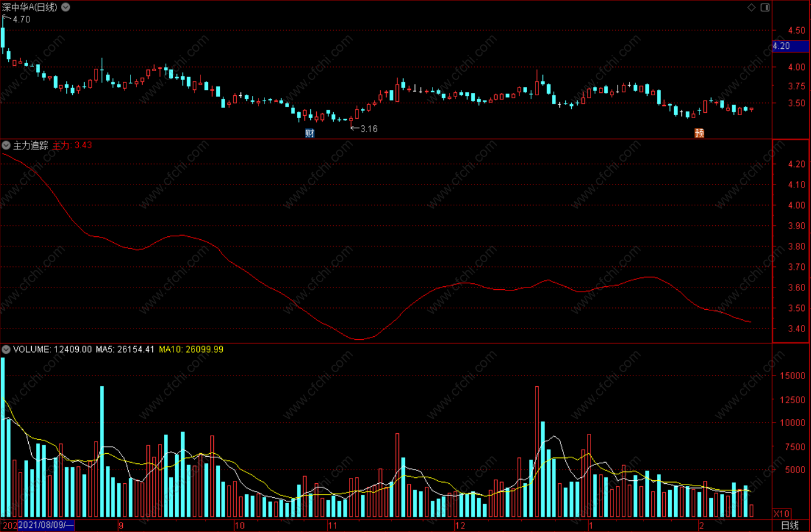Screen dimensions: 811x532
Task: Click the X10 volume scale label
Action: pos(781,514)
